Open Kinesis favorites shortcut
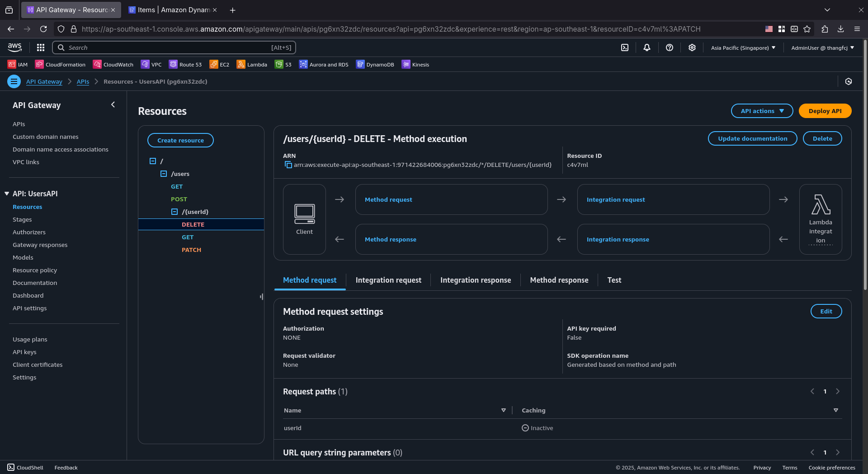 [x=415, y=64]
